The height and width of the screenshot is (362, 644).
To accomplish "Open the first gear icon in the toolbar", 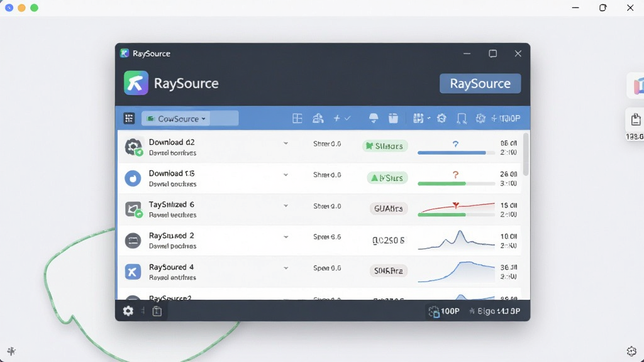I will click(441, 118).
